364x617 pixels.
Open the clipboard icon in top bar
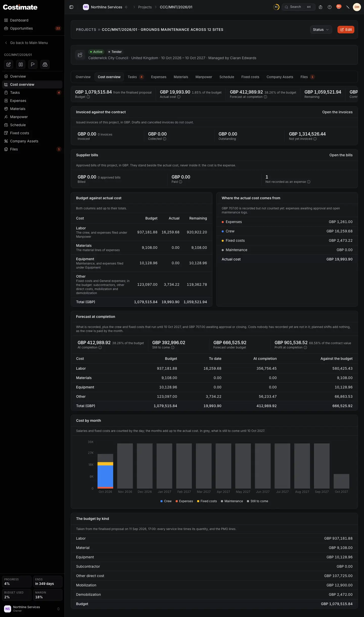[x=321, y=7]
